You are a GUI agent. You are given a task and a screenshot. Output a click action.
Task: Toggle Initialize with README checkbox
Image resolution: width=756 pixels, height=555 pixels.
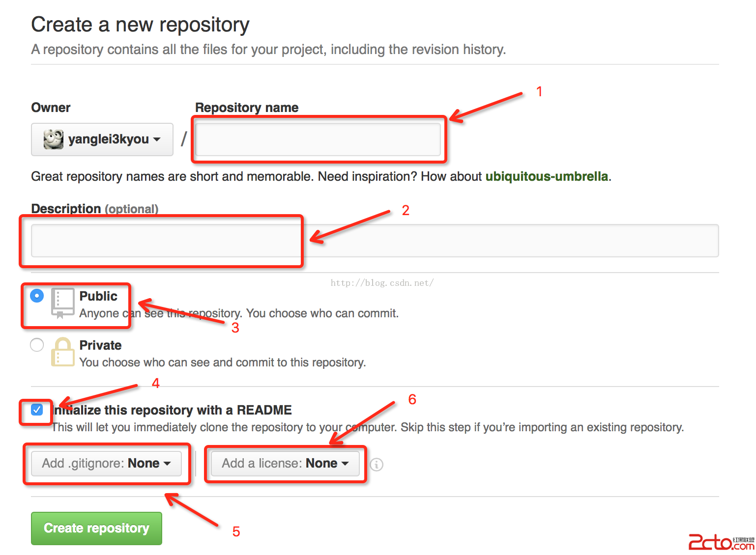click(37, 410)
